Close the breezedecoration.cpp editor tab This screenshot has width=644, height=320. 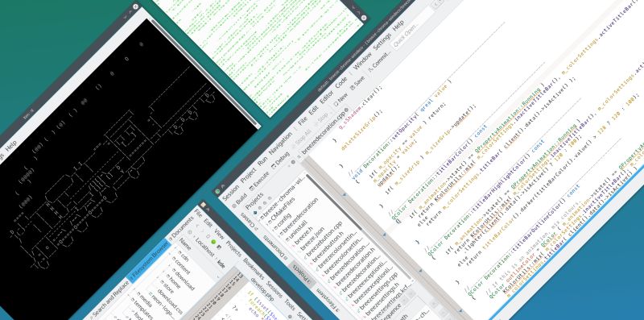tap(347, 110)
